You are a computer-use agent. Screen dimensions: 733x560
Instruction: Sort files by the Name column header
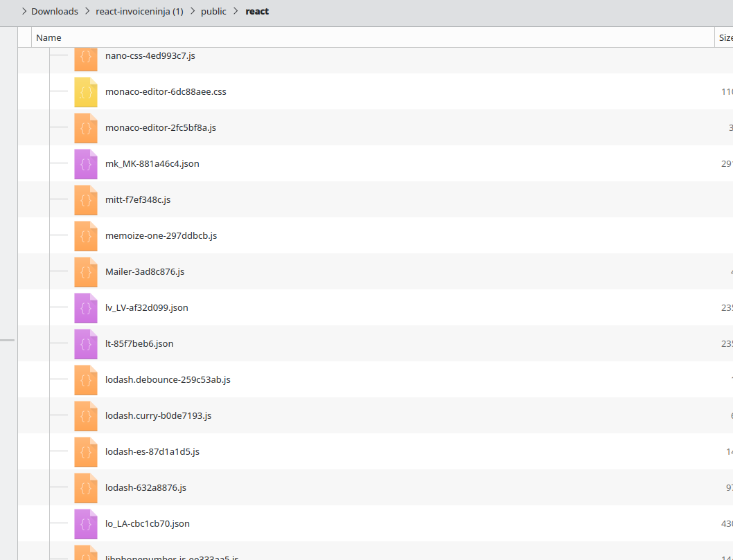click(373, 37)
